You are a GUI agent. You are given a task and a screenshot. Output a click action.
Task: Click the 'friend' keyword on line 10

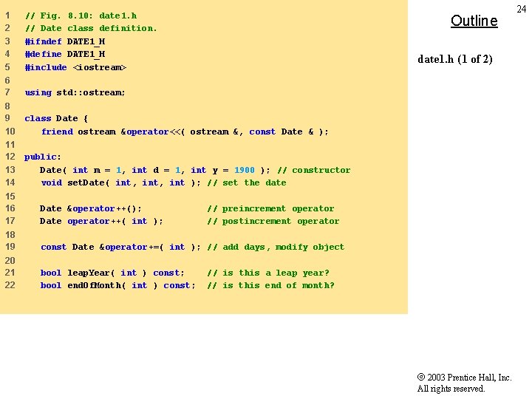[57, 132]
